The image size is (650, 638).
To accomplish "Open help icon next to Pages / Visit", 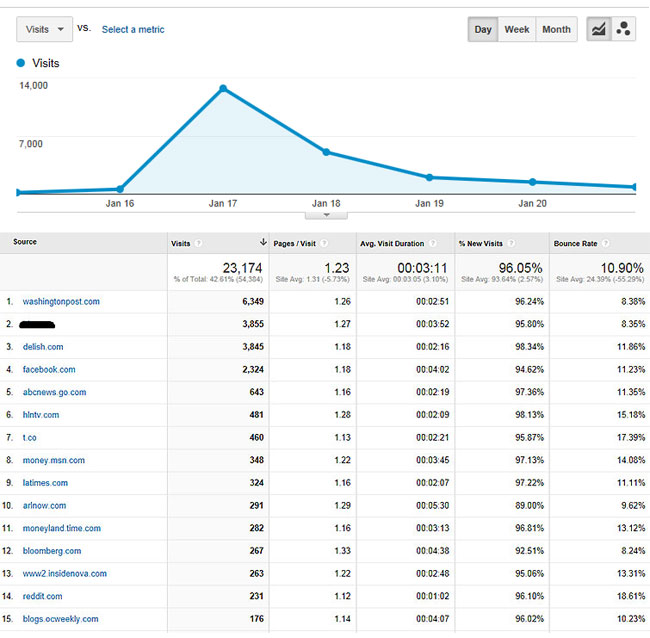I will [x=324, y=243].
